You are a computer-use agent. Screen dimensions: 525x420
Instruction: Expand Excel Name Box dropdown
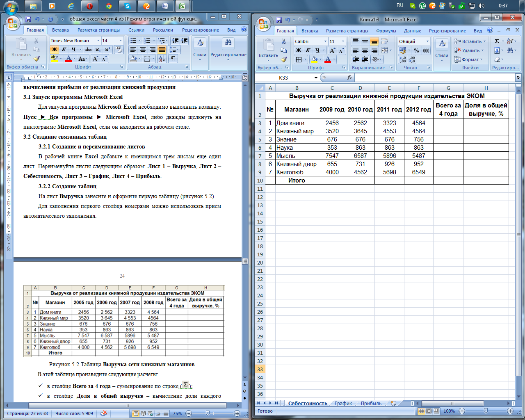pyautogui.click(x=316, y=78)
